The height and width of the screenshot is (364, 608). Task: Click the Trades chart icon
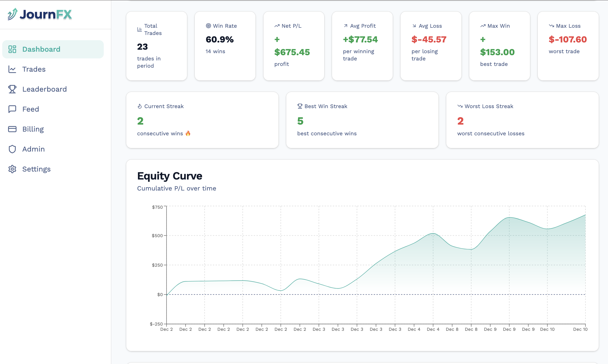(x=12, y=69)
